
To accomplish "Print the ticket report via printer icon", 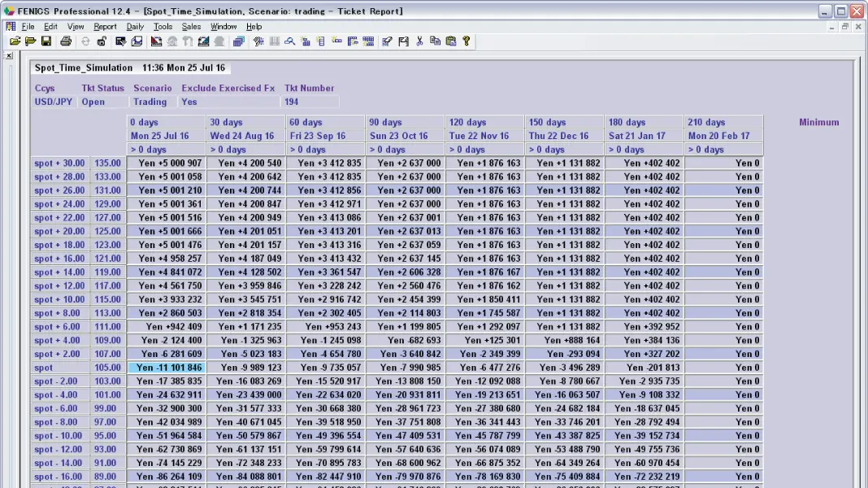I will [66, 41].
